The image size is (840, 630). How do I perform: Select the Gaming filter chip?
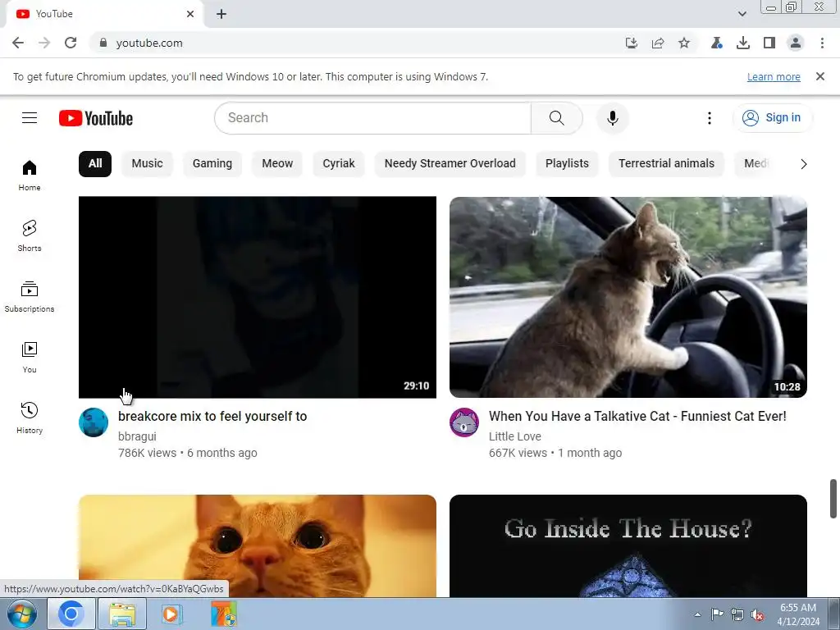point(212,163)
